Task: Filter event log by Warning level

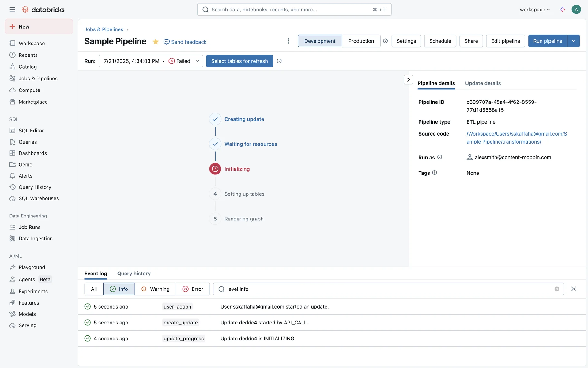Action: (155, 289)
